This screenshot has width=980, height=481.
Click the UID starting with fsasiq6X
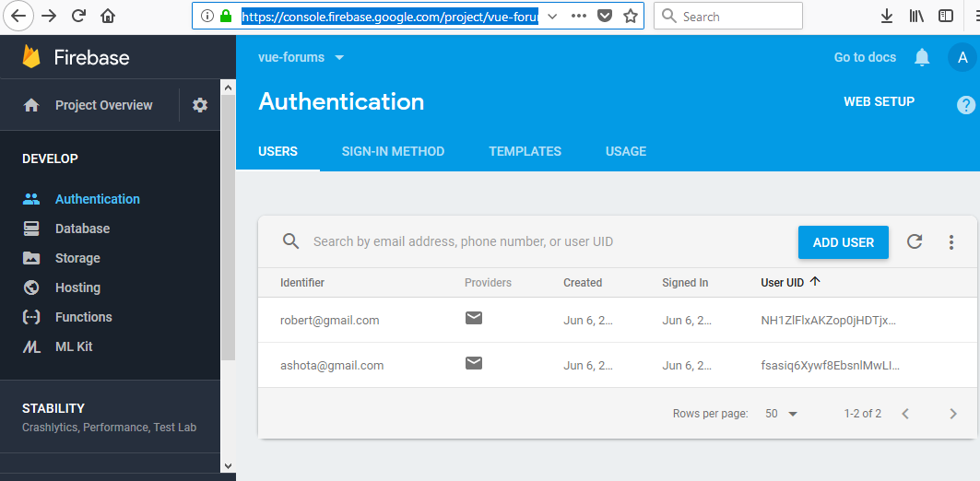pyautogui.click(x=830, y=366)
